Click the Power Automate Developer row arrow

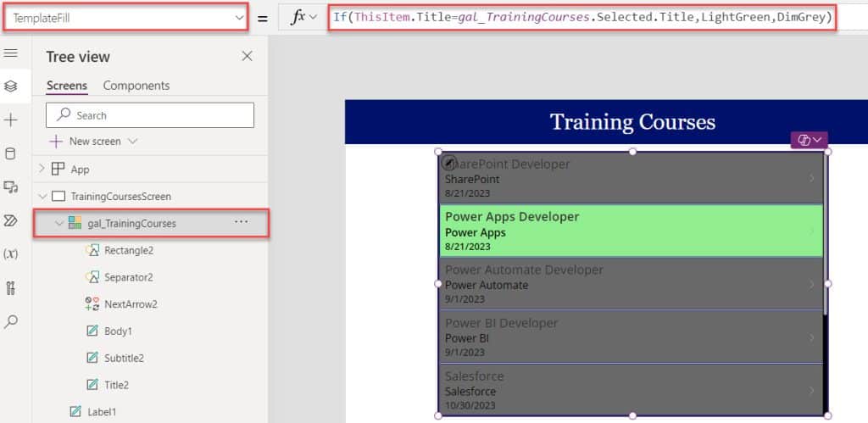click(812, 284)
